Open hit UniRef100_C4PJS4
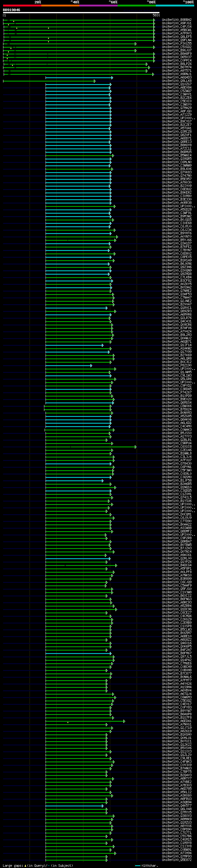The height and width of the screenshot is (868, 197). [177, 26]
